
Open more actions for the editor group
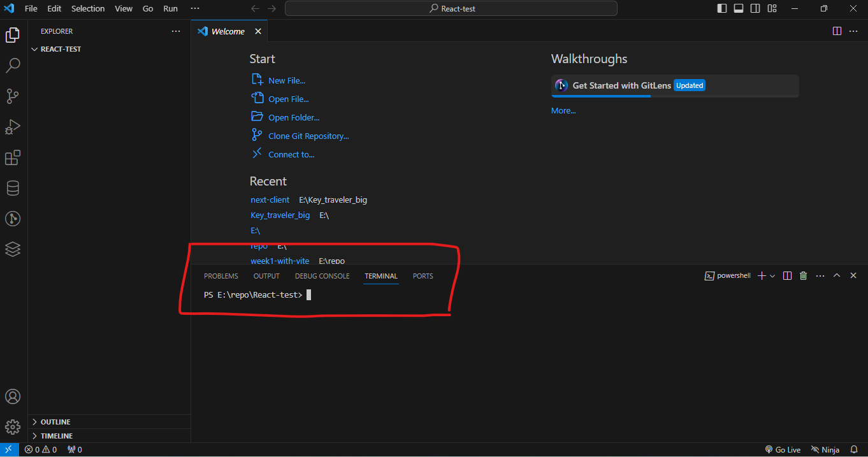pyautogui.click(x=854, y=31)
